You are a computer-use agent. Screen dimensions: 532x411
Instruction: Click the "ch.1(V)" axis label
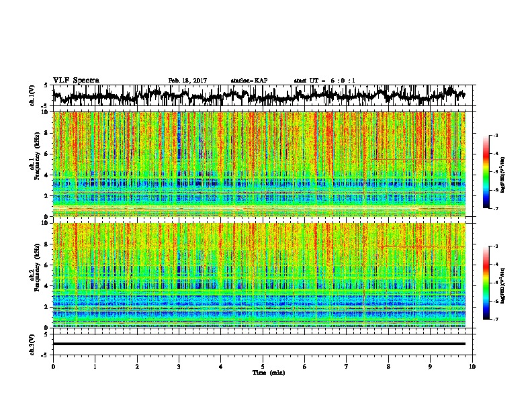coord(32,96)
